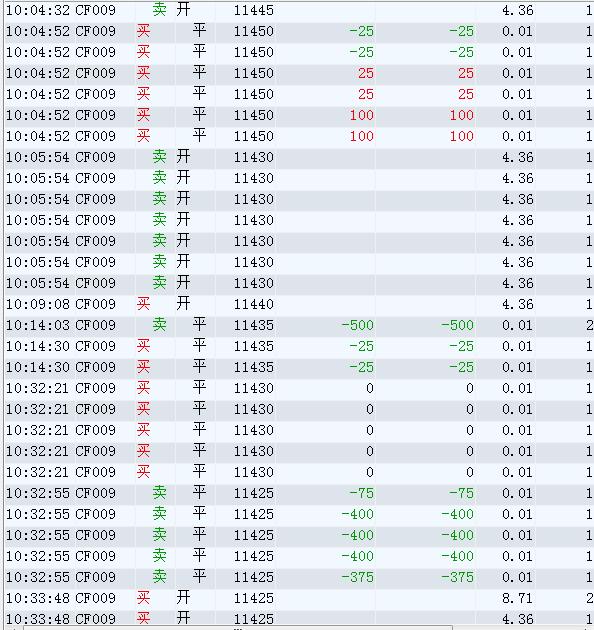Screen dimensions: 594x630
Task: Click 平 in the 10:14:03 row
Action: click(199, 324)
